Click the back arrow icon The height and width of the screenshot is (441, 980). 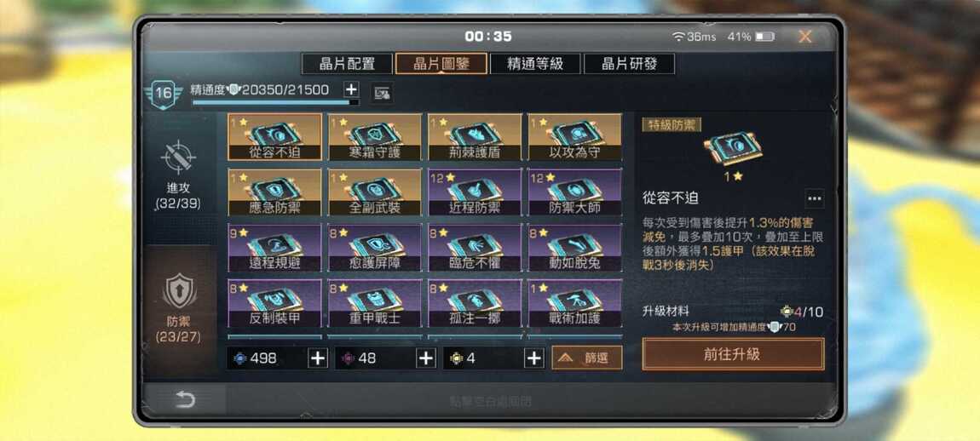point(185,400)
